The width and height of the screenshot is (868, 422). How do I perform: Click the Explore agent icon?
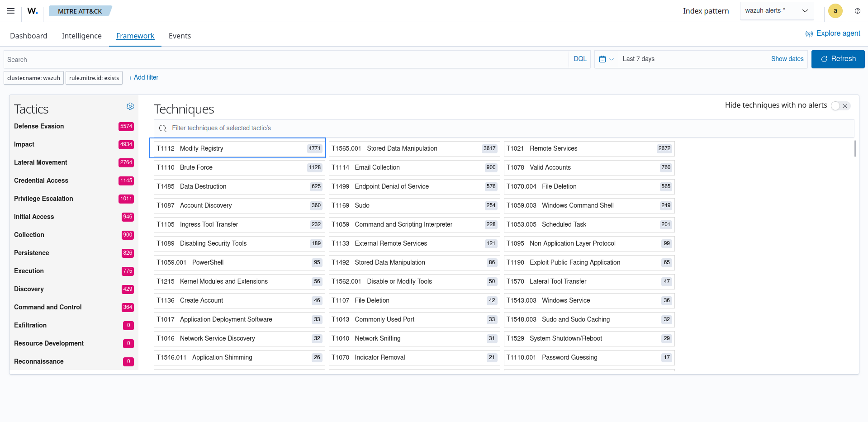[809, 34]
